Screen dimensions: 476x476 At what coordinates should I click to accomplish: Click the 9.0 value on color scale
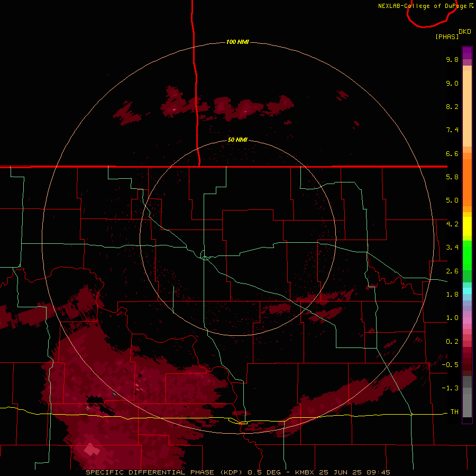tap(452, 83)
